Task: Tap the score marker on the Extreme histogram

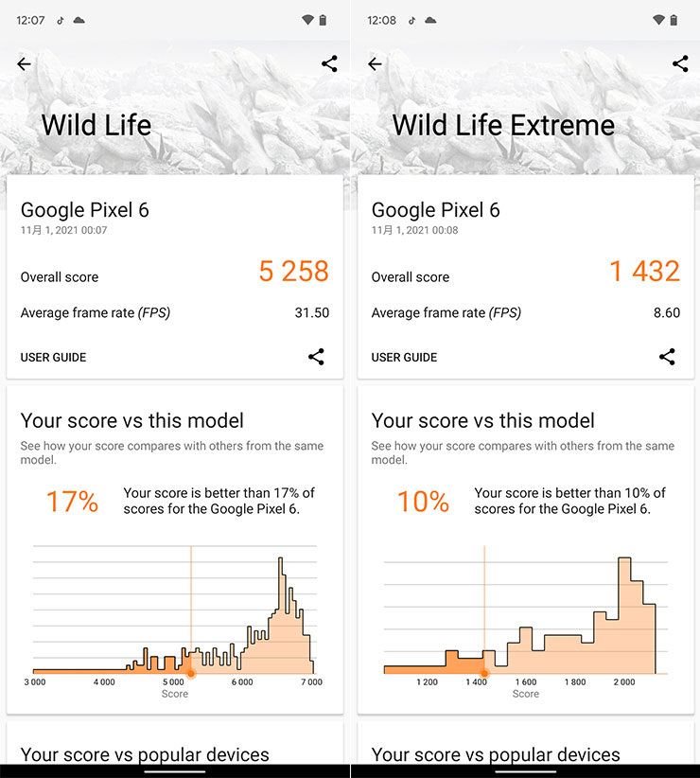Action: (484, 672)
